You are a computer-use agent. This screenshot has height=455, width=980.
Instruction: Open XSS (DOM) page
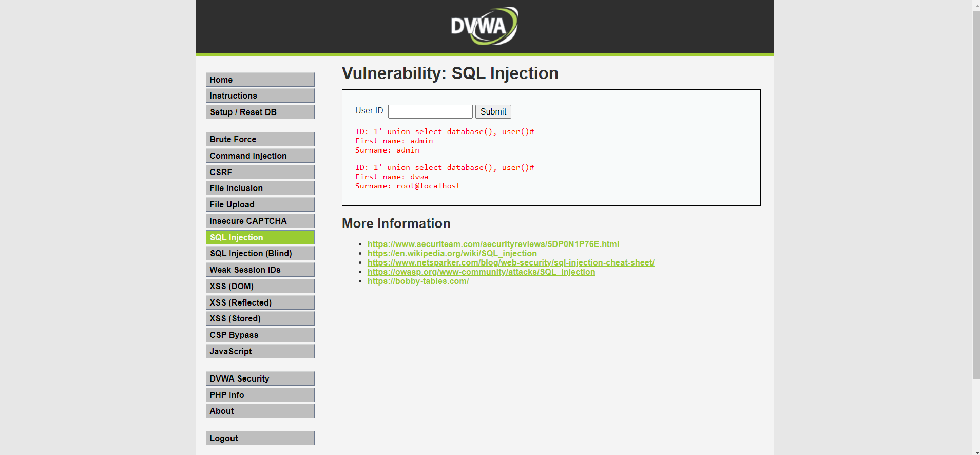click(260, 286)
